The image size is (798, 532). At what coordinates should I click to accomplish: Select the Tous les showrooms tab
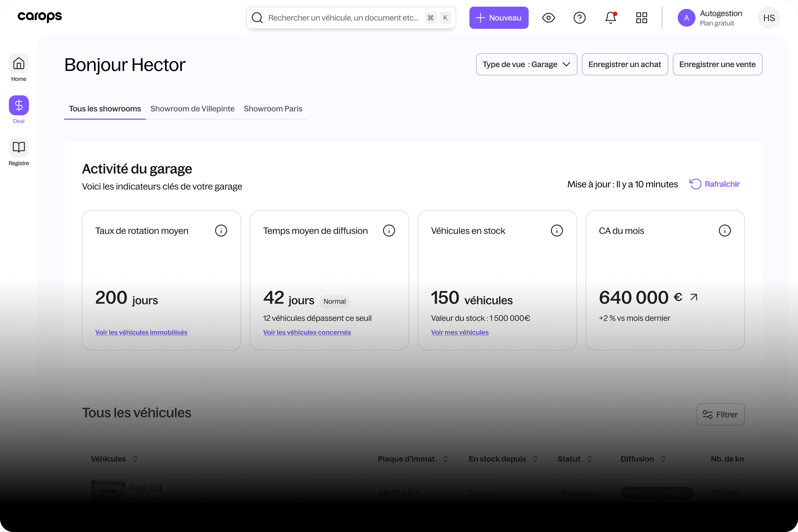[105, 108]
